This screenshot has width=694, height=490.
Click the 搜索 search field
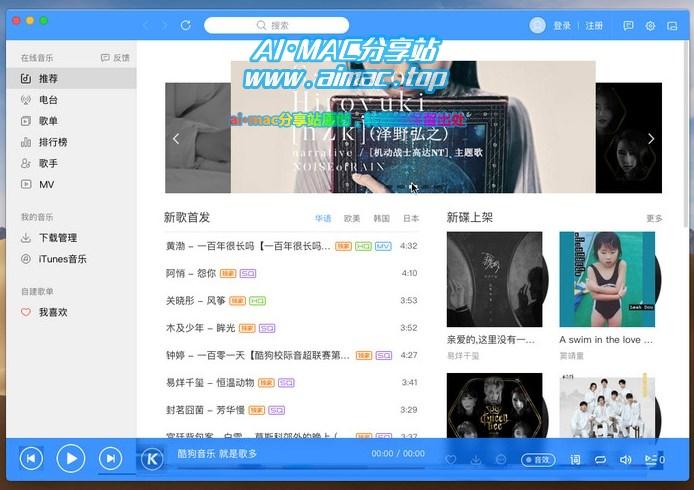click(276, 25)
